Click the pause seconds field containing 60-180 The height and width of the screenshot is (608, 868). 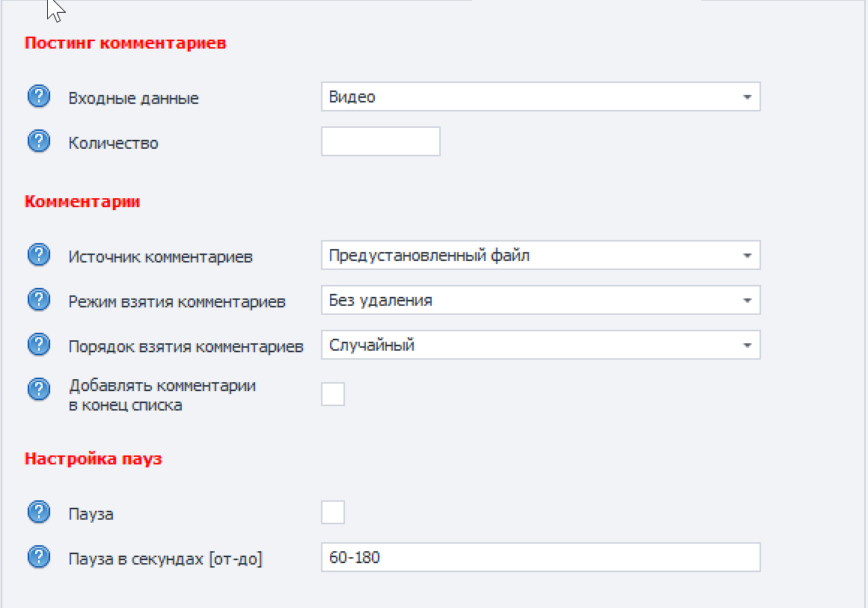(x=540, y=558)
